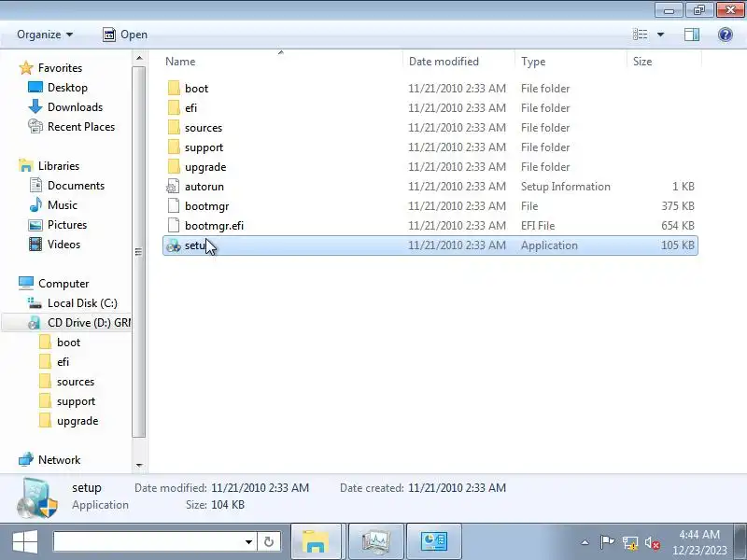The image size is (747, 560).
Task: Open Favorites star icon in navigation pane
Action: tap(26, 68)
